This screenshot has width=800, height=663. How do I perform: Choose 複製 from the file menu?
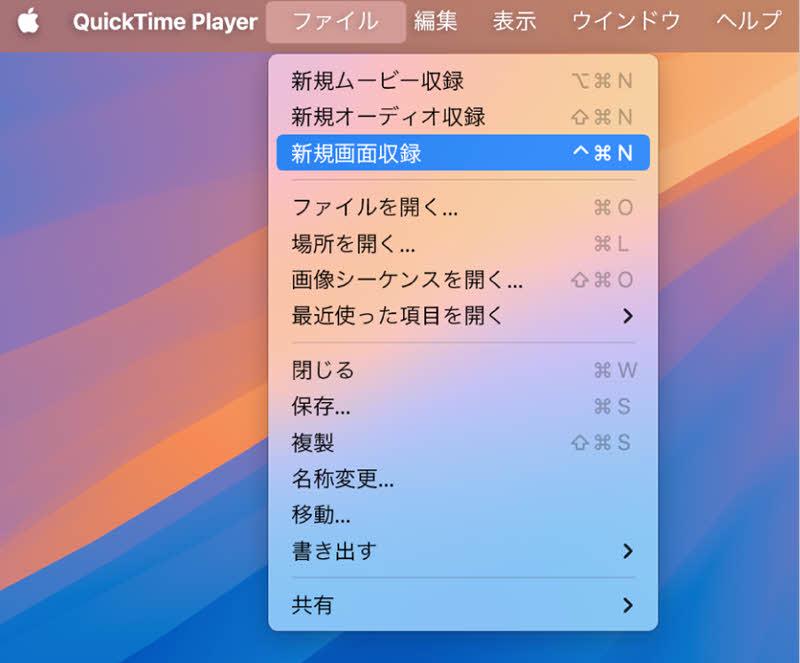(463, 443)
